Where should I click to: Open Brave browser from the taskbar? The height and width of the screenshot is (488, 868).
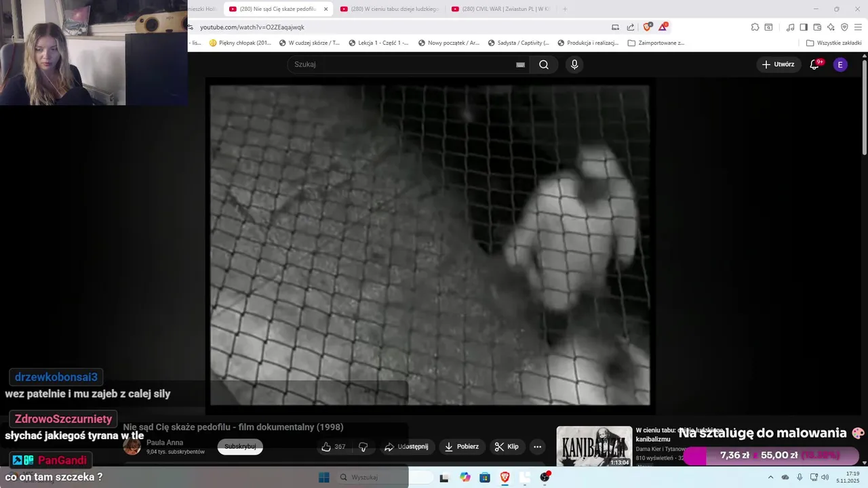click(505, 477)
